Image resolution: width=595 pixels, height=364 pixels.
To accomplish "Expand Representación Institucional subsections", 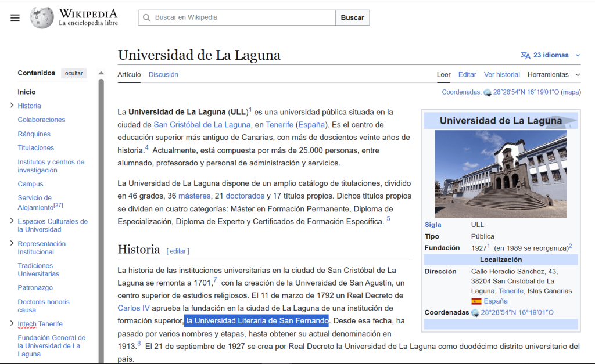I will pyautogui.click(x=12, y=243).
